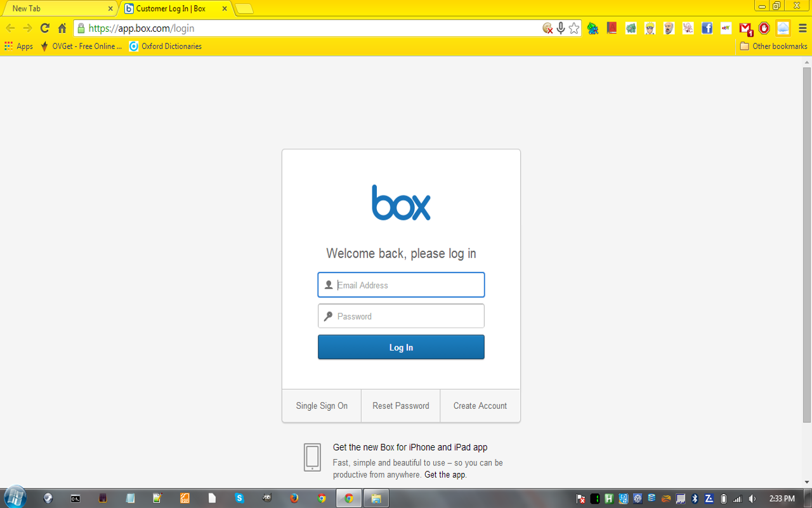Go back with the browser back arrow
The width and height of the screenshot is (812, 508).
pos(10,28)
